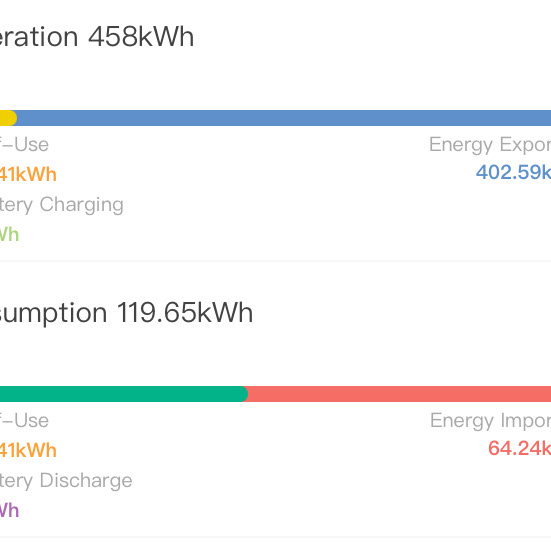551x551 pixels.
Task: Click where green meets red on consumption bar
Action: pos(247,394)
